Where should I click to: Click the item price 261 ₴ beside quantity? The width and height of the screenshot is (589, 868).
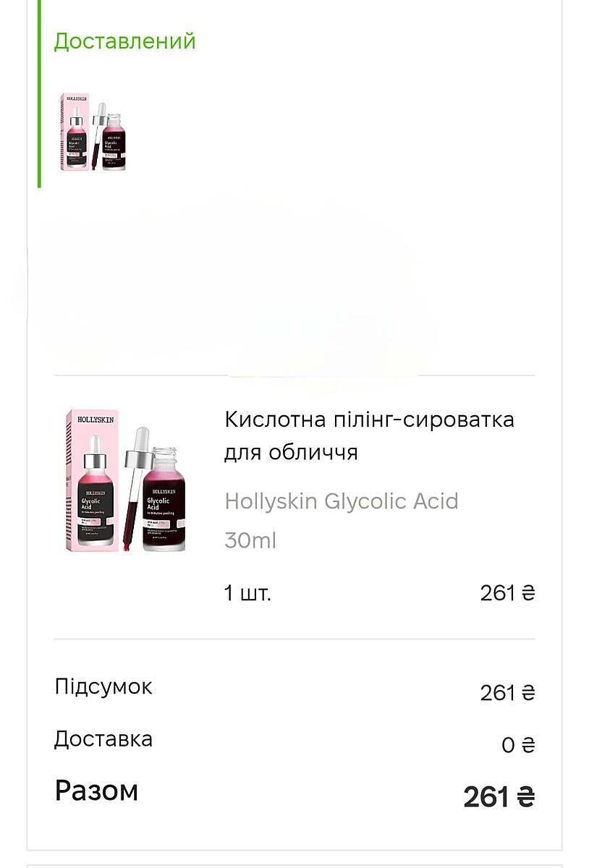[507, 593]
